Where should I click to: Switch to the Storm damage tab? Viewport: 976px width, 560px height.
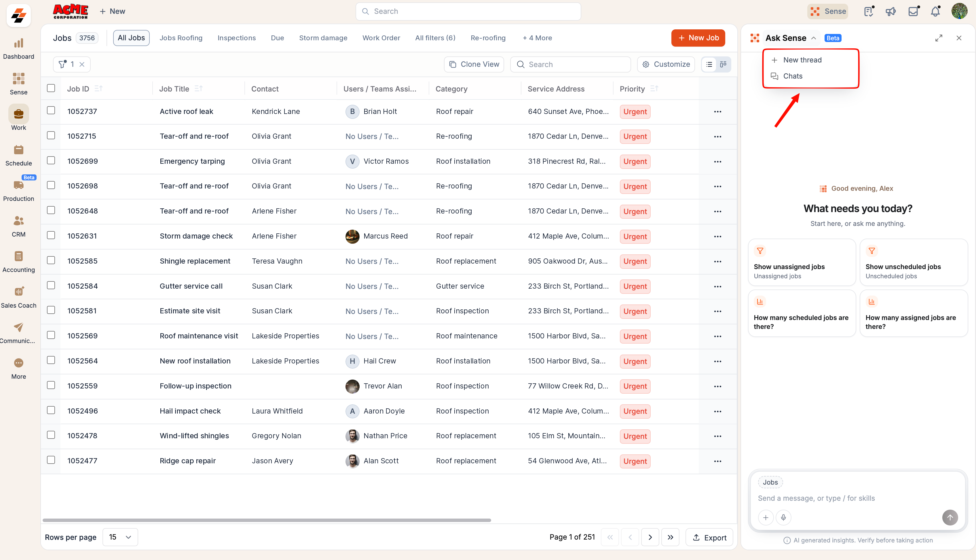(x=323, y=38)
